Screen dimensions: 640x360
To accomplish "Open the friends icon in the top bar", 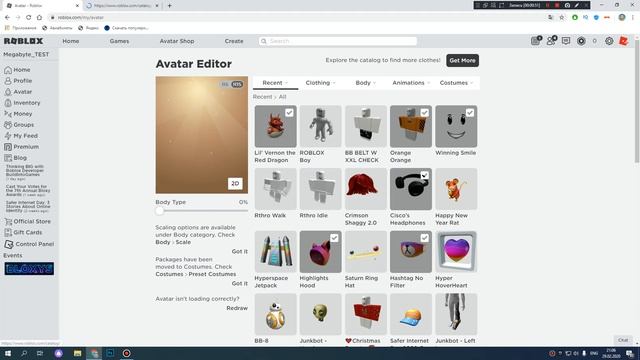I will pyautogui.click(x=551, y=41).
